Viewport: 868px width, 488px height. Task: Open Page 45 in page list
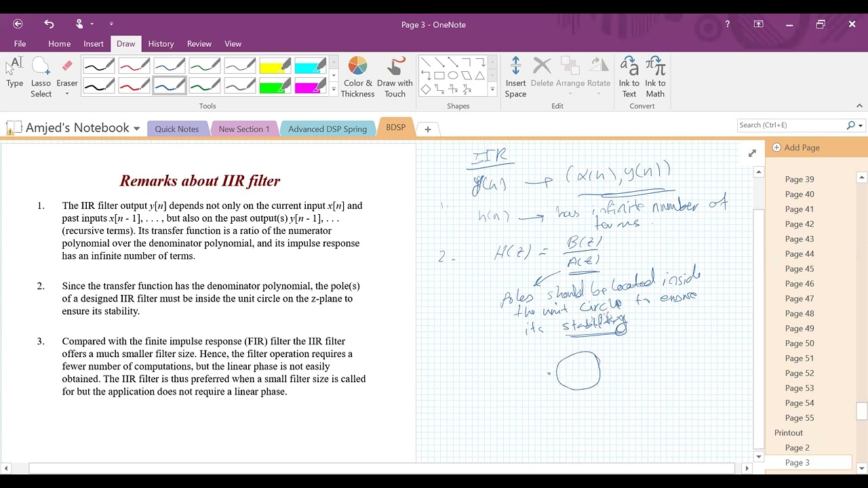tap(800, 268)
